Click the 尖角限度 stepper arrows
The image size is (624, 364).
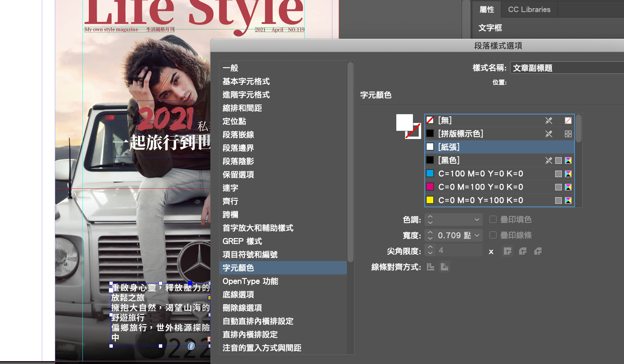coord(430,250)
